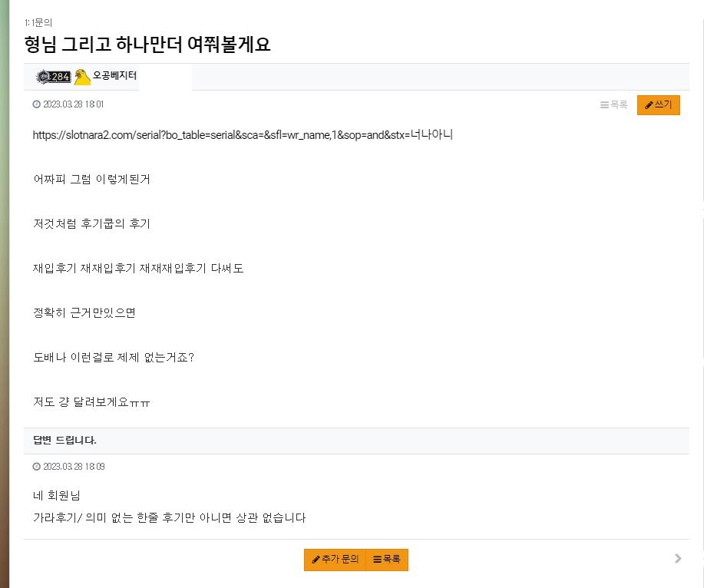
Task: Click the orange 쓰기 write button
Action: click(x=658, y=105)
